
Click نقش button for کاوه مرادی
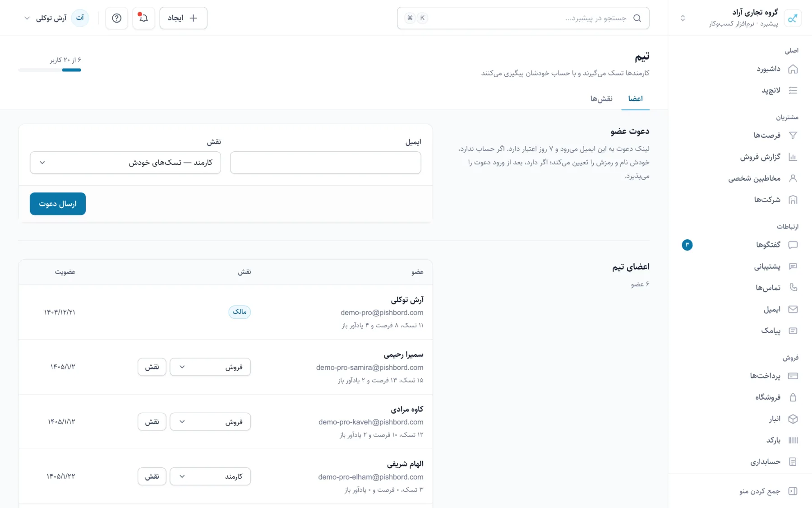tap(152, 421)
